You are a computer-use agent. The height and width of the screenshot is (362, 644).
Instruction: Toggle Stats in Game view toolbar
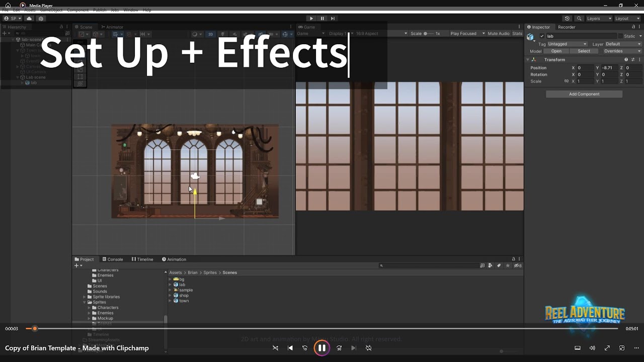point(517,34)
